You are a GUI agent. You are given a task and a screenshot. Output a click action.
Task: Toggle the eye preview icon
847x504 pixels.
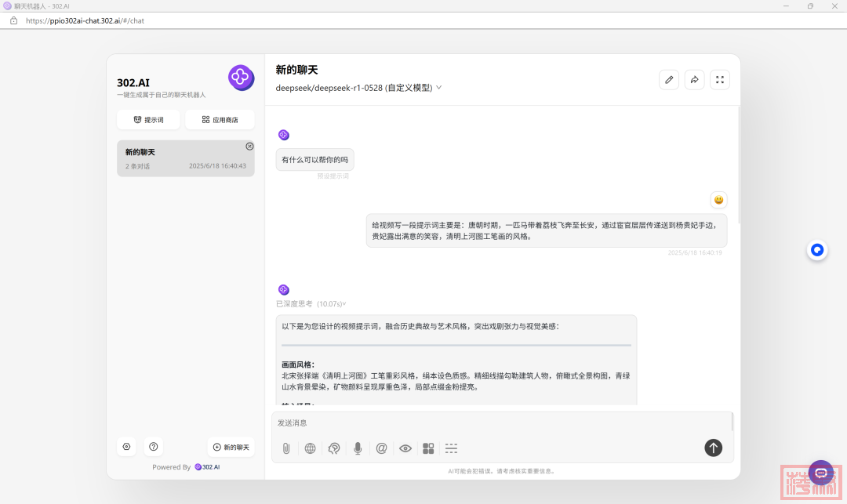[x=405, y=448]
